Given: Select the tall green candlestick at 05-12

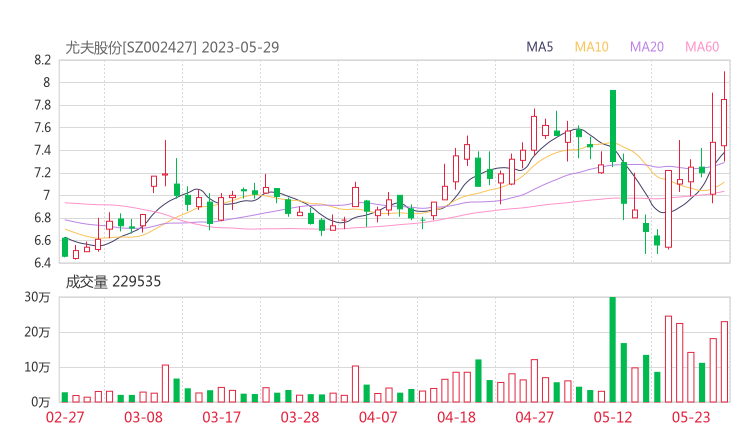Looking at the screenshot, I should pos(613,127).
